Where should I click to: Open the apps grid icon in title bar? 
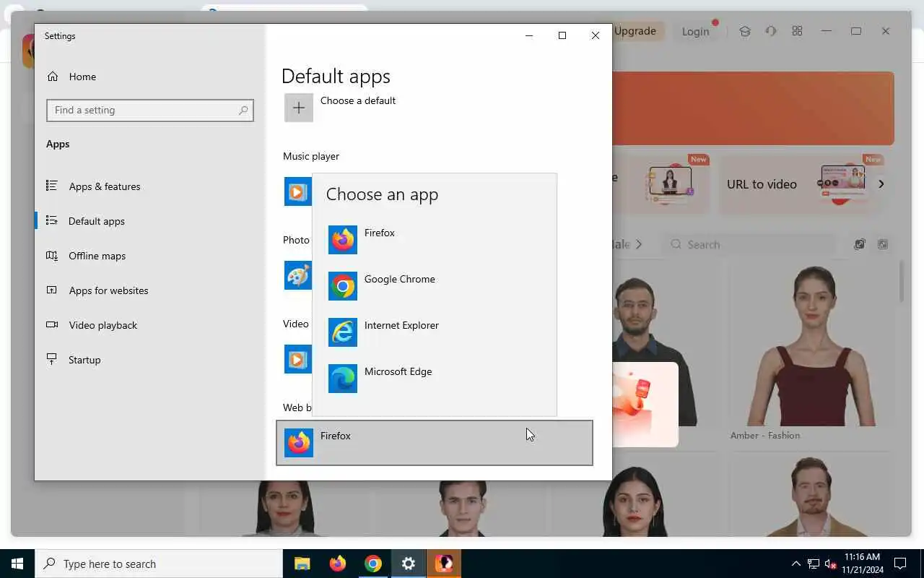click(797, 31)
